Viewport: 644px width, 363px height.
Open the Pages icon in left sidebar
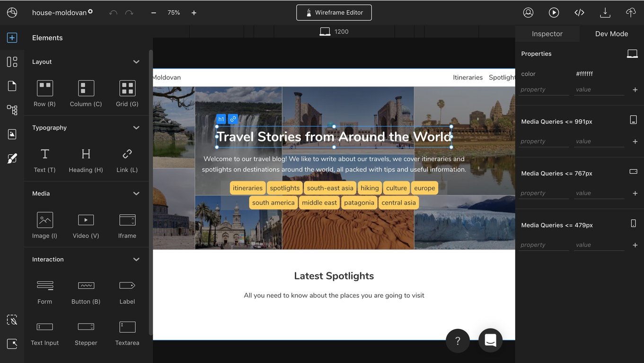point(12,86)
